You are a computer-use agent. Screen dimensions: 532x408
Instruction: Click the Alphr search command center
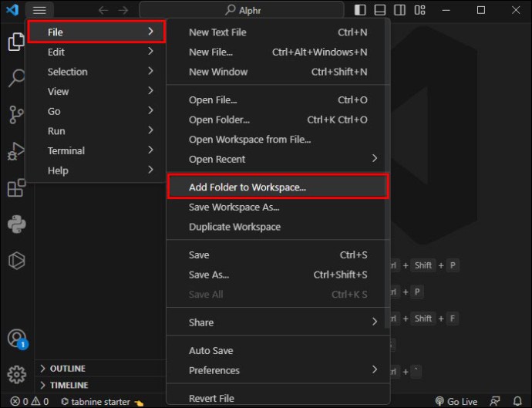point(241,10)
